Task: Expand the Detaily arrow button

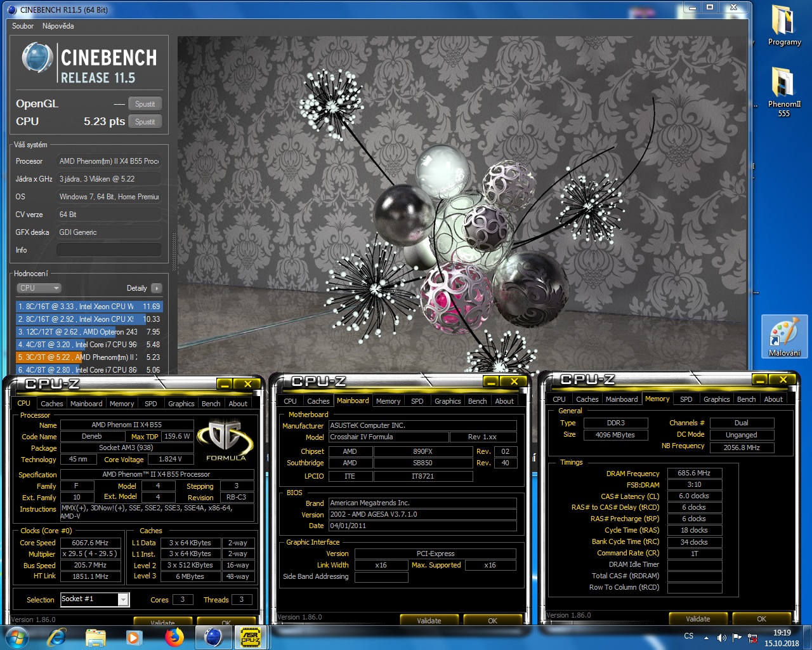Action: pyautogui.click(x=156, y=288)
